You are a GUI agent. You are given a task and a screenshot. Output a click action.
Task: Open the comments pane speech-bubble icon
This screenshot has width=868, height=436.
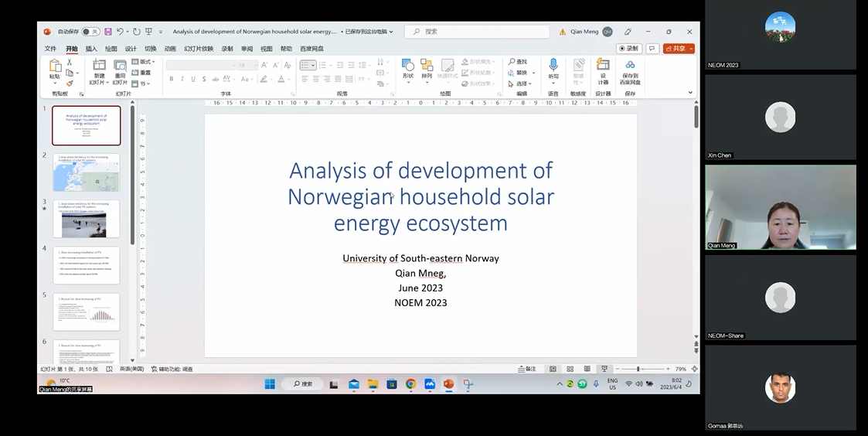652,48
